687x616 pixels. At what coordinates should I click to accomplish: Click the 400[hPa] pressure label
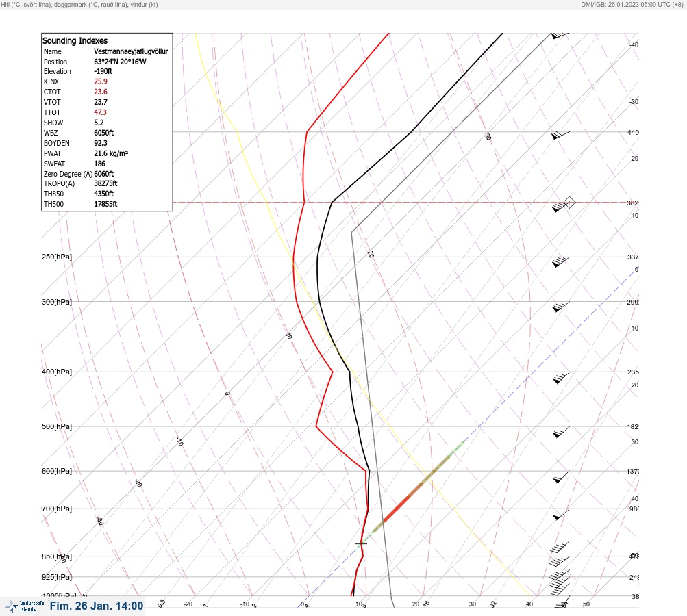(x=57, y=372)
